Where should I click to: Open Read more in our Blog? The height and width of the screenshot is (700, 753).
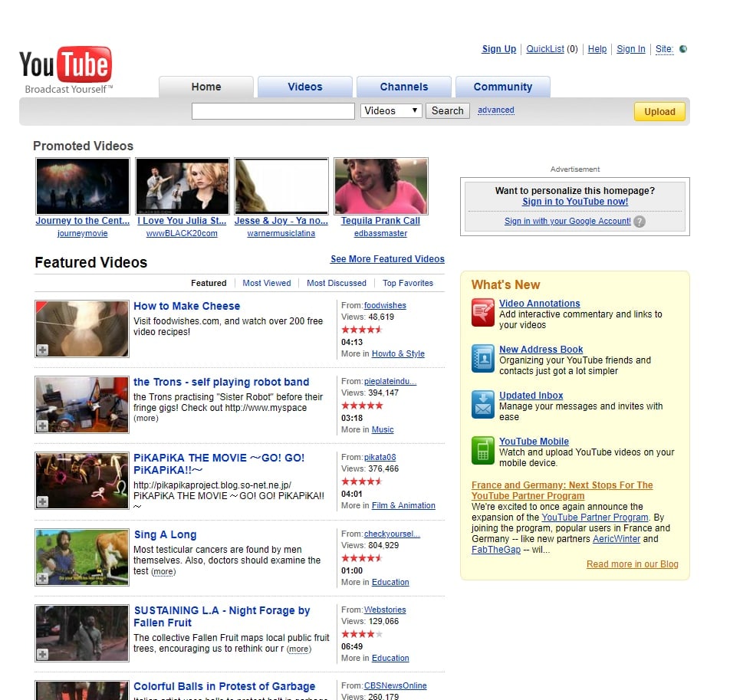click(633, 564)
